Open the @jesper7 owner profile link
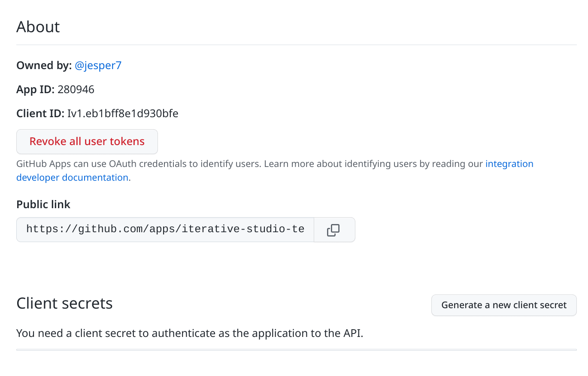The width and height of the screenshot is (588, 376). 98,66
